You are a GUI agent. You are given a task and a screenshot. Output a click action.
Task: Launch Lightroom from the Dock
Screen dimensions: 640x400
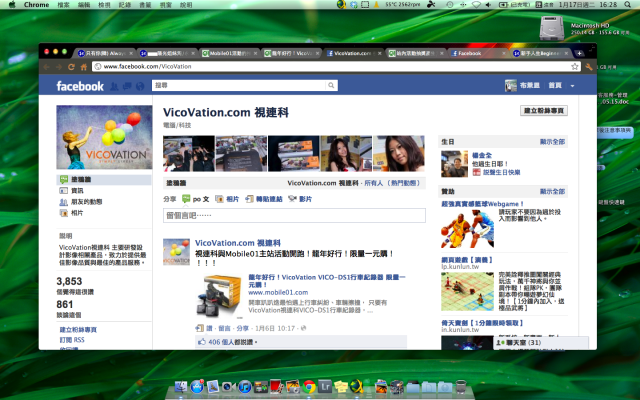pyautogui.click(x=325, y=386)
